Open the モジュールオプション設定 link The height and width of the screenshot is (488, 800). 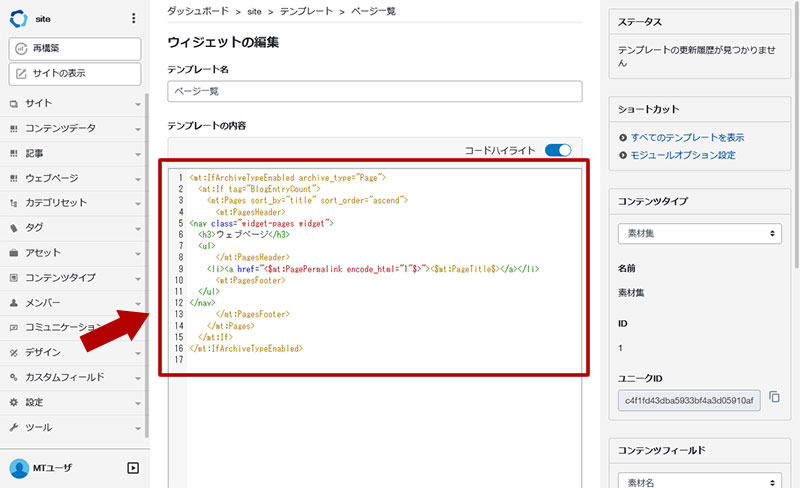coord(683,155)
